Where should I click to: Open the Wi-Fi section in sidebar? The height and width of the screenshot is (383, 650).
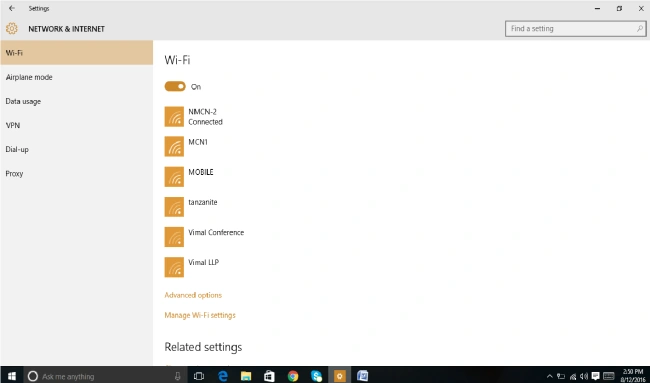pos(77,53)
